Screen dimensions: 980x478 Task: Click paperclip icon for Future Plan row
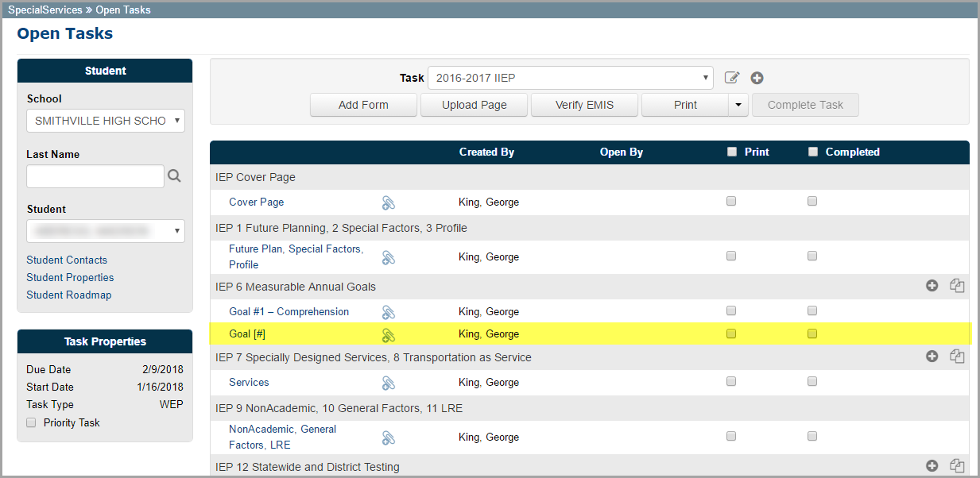click(x=388, y=257)
